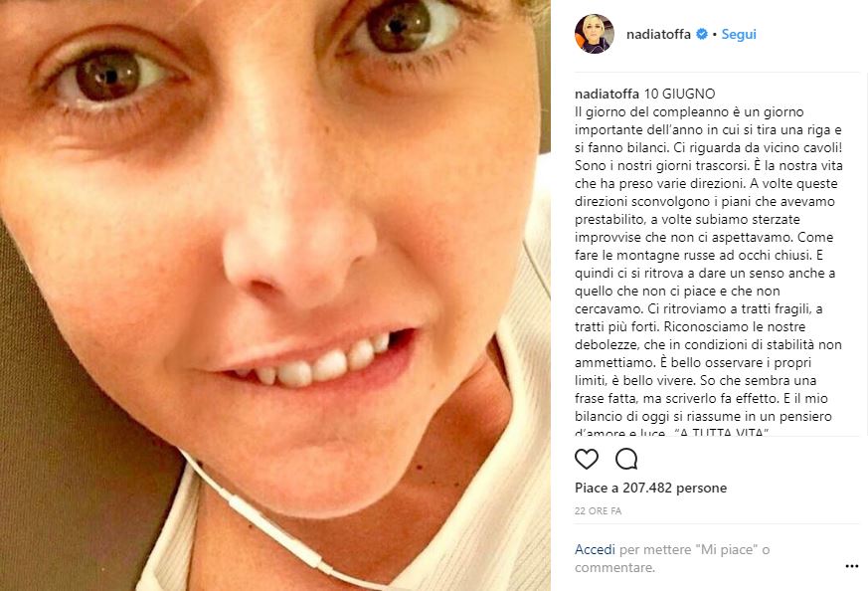Click the 'Piace a' likes label

pos(597,488)
